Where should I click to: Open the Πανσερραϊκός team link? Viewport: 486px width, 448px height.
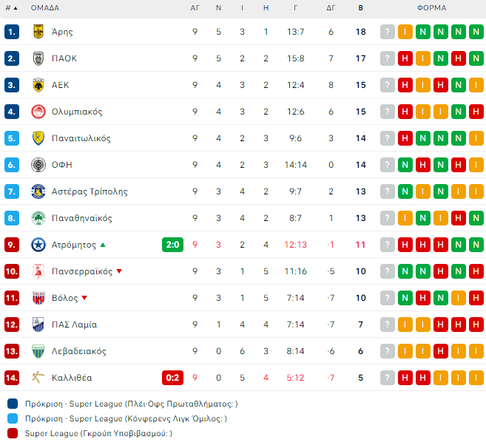82,271
